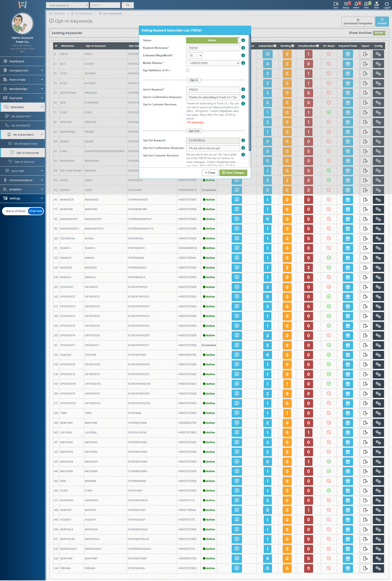Click Export icon for NEWFORD row
Image resolution: width=392 pixels, height=581 pixels.
click(x=365, y=209)
